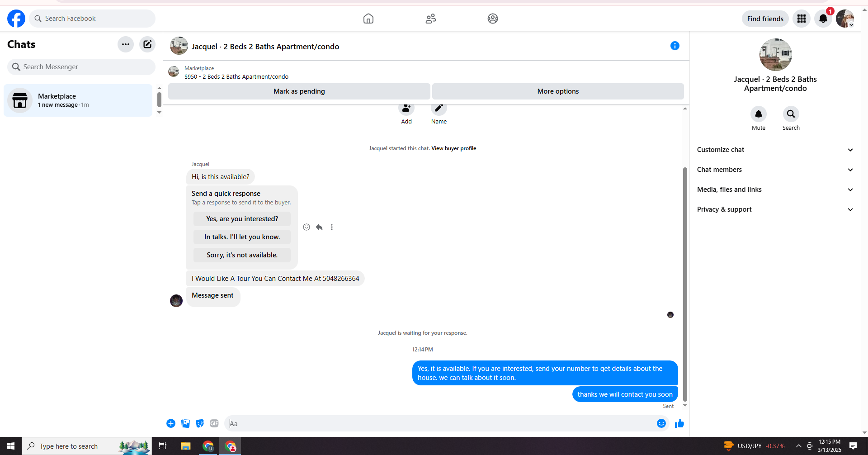The image size is (868, 455).
Task: Show hidden system tray icons
Action: (799, 446)
